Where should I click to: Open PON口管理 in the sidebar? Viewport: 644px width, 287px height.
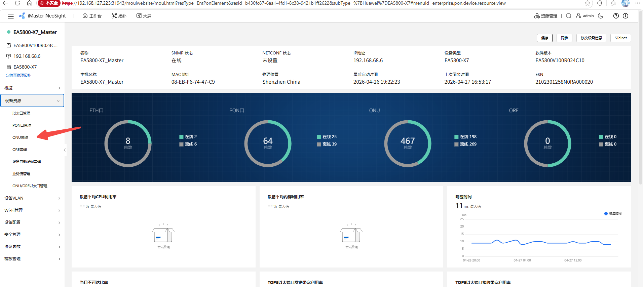(x=22, y=125)
